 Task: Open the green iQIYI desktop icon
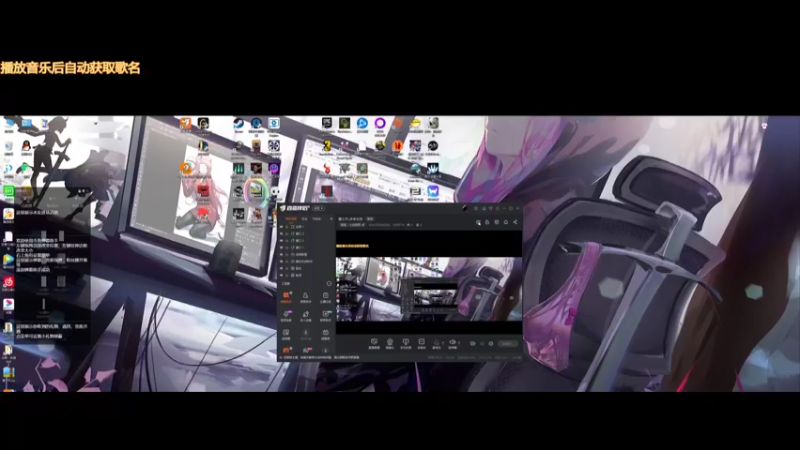click(x=9, y=191)
